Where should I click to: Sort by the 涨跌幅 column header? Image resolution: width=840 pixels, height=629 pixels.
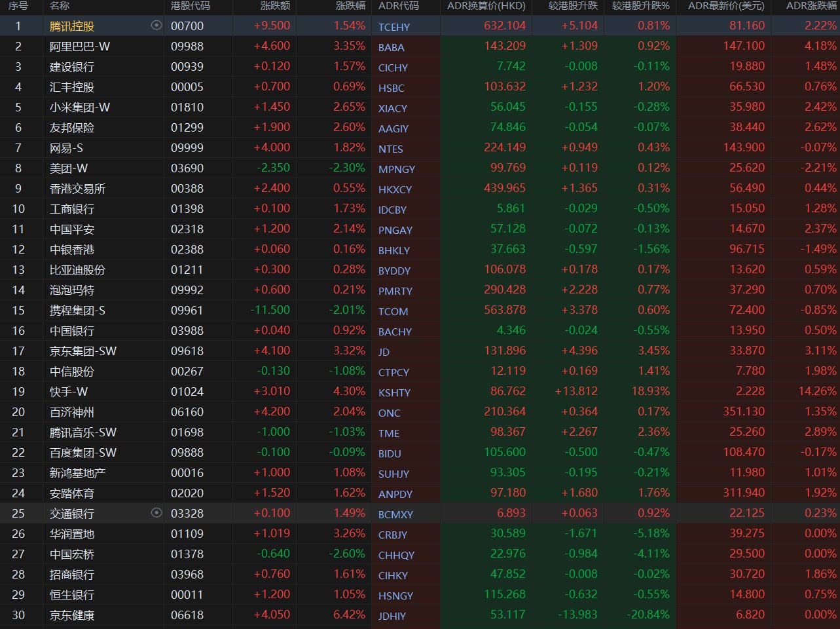click(x=350, y=6)
